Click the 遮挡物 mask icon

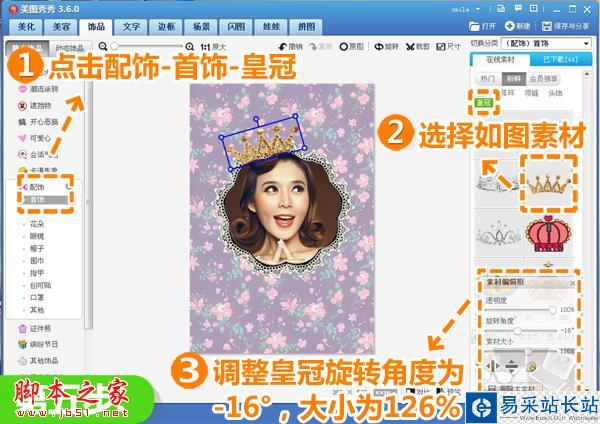[23, 106]
